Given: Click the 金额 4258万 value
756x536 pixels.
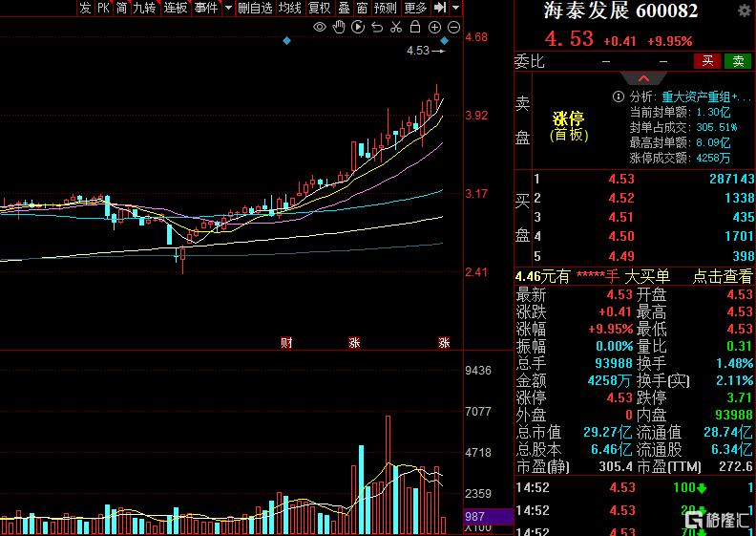Looking at the screenshot, I should click(x=609, y=380).
